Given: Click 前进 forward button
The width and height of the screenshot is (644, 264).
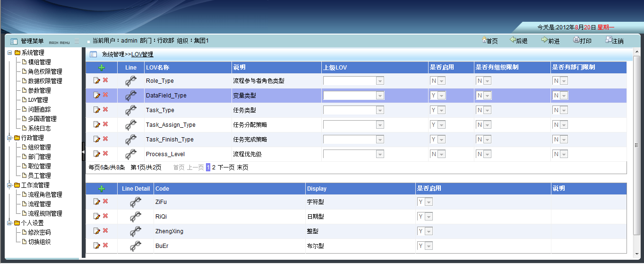Looking at the screenshot, I should 550,41.
